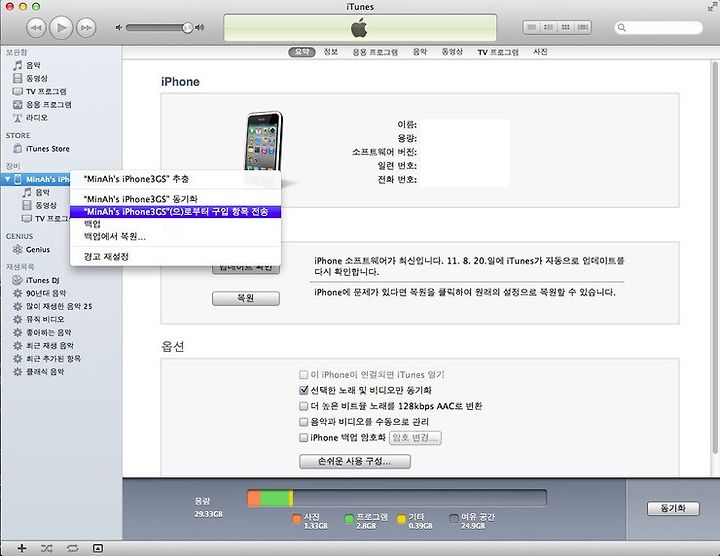The width and height of the screenshot is (720, 556).
Task: Open 라디오 in the sidebar
Action: (30, 118)
